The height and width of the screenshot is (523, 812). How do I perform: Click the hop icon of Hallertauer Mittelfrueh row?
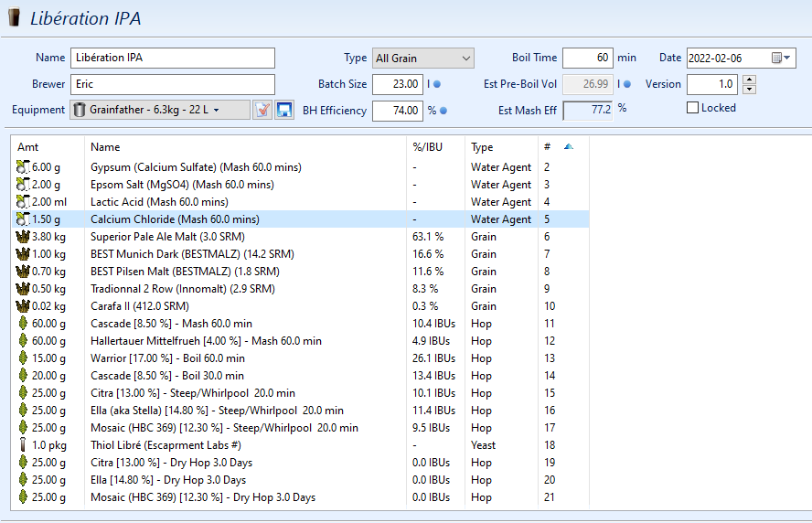(x=23, y=341)
